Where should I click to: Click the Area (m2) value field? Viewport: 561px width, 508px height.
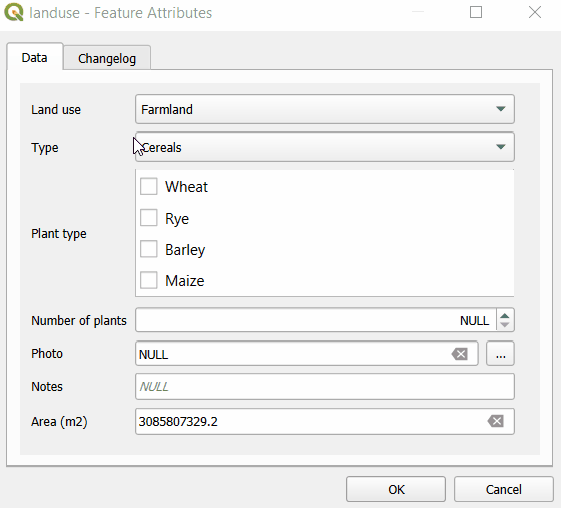(325, 421)
